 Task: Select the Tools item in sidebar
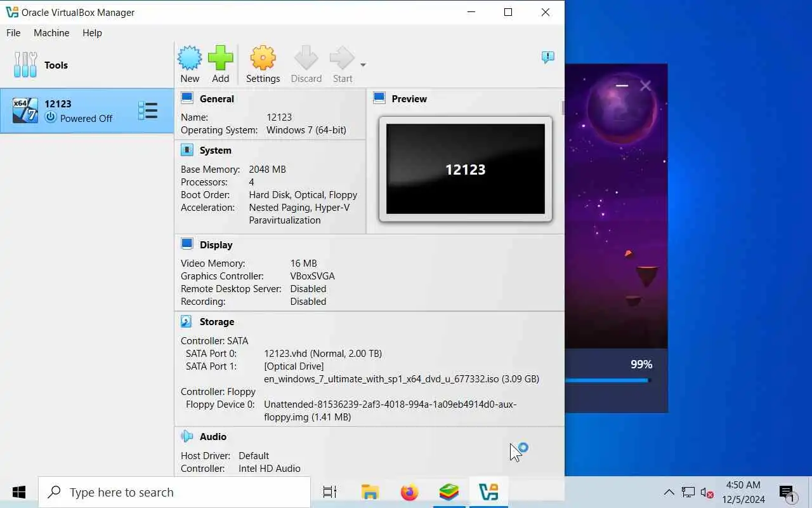(87, 65)
